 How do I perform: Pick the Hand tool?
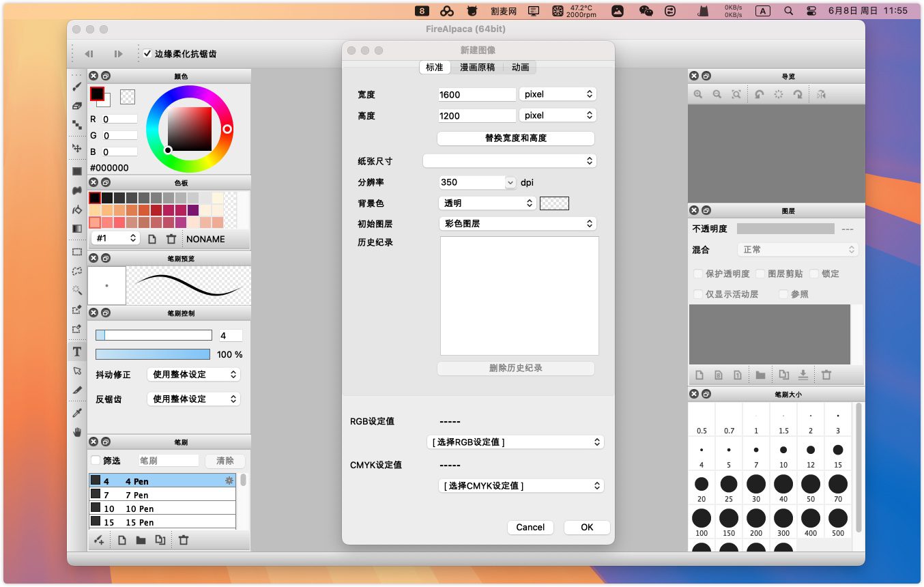click(x=77, y=432)
